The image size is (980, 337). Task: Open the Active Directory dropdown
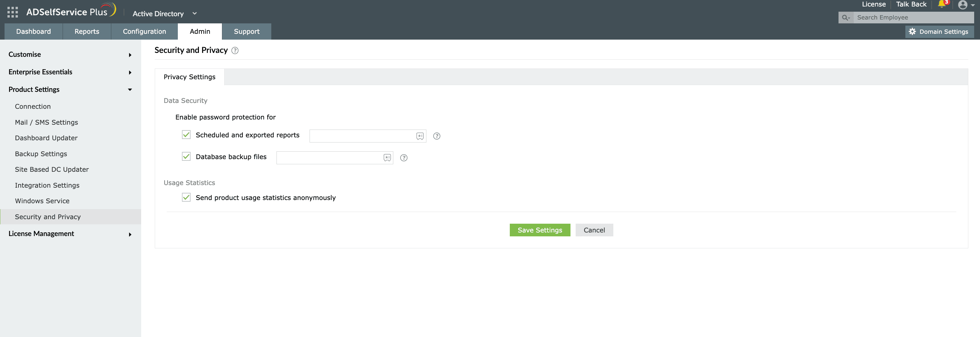point(165,14)
